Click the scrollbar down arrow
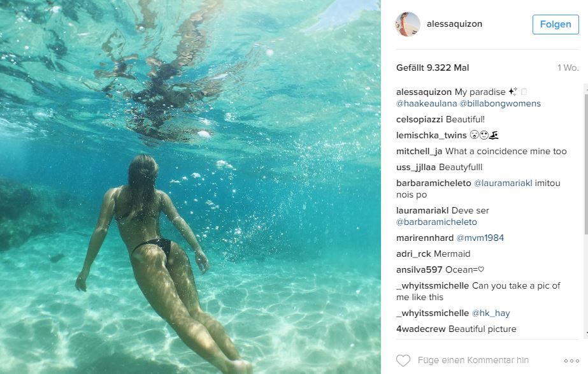The height and width of the screenshot is (374, 588). click(585, 333)
